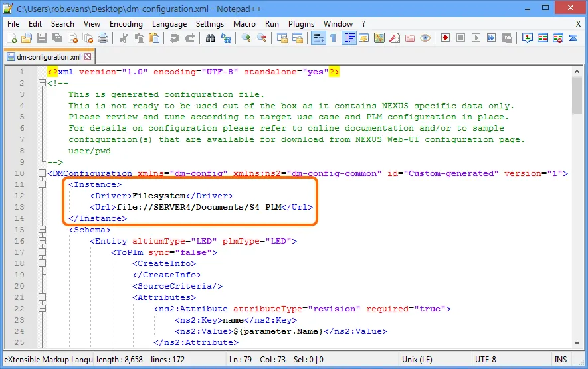Collapse the Attributes node at line 21

pos(42,297)
